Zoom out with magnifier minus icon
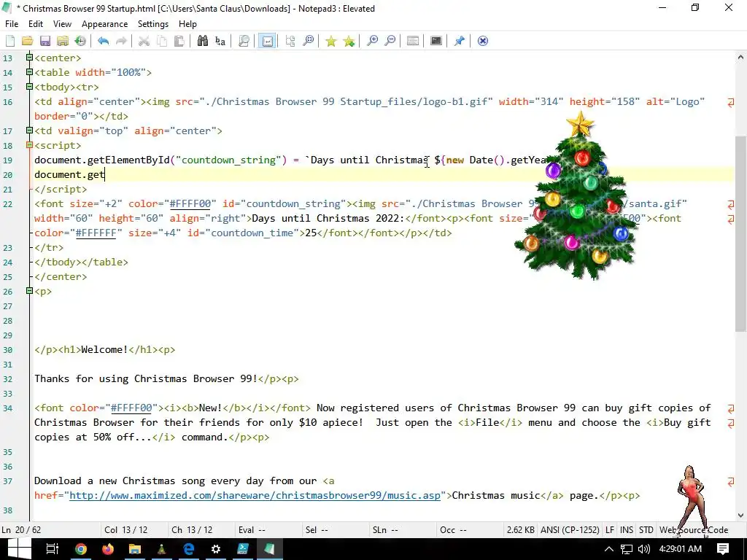747x560 pixels. [390, 41]
